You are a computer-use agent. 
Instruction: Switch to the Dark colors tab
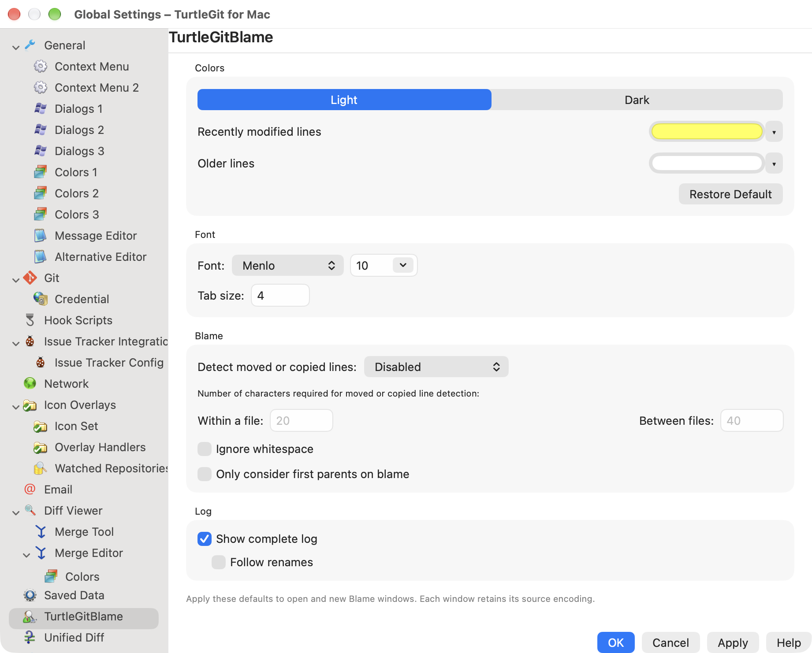click(x=637, y=100)
